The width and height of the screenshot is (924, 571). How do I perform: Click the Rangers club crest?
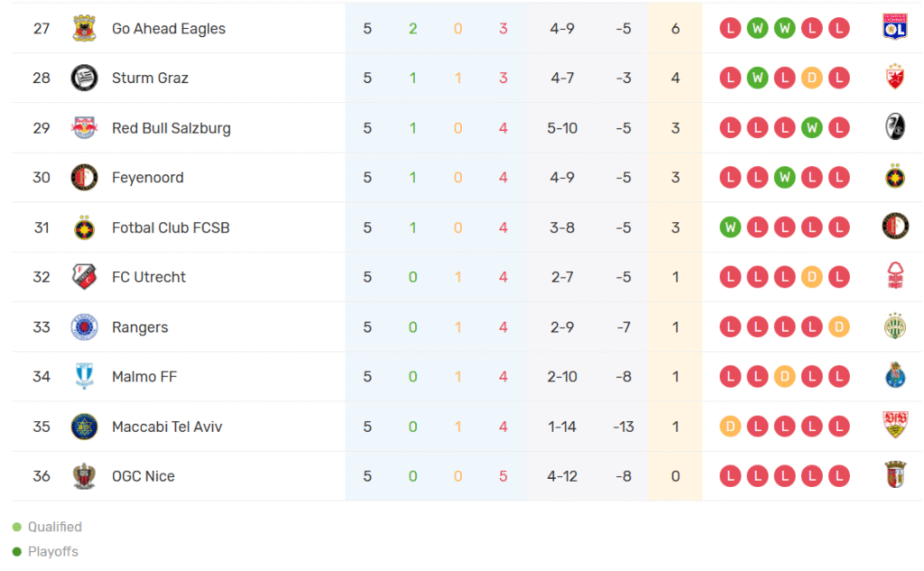(x=84, y=327)
